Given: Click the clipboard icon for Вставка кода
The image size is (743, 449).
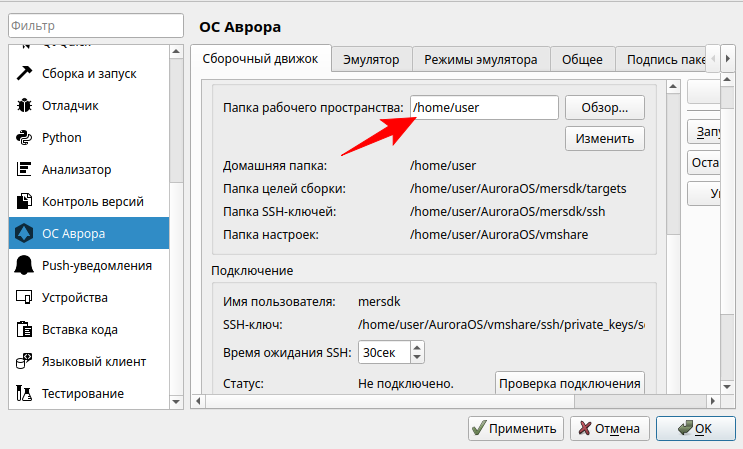Looking at the screenshot, I should [24, 329].
